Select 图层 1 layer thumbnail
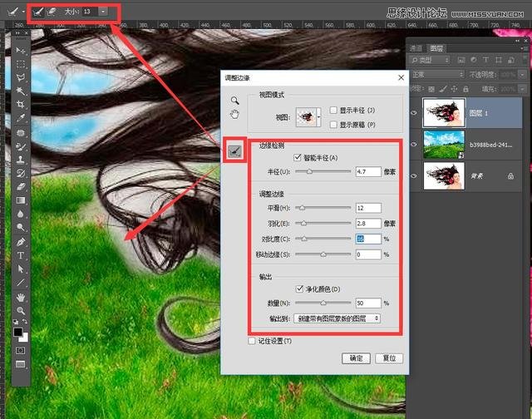Screen dimensions: 532x419 click(444, 113)
